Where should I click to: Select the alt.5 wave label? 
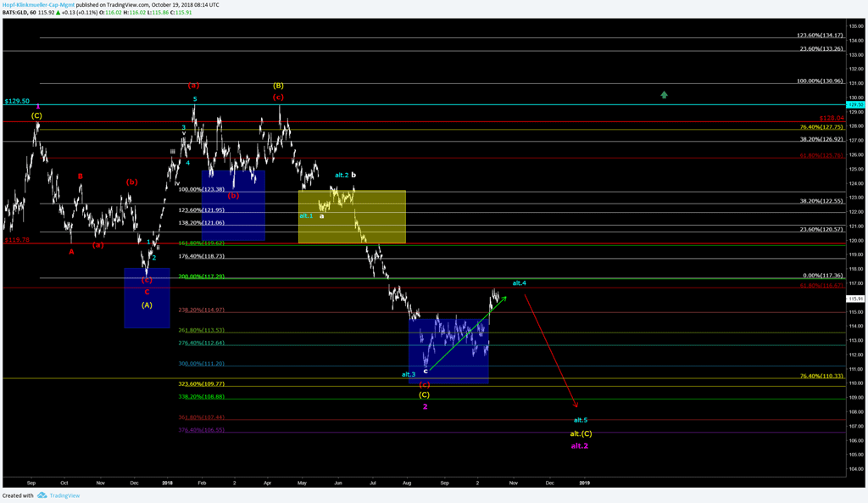(580, 420)
